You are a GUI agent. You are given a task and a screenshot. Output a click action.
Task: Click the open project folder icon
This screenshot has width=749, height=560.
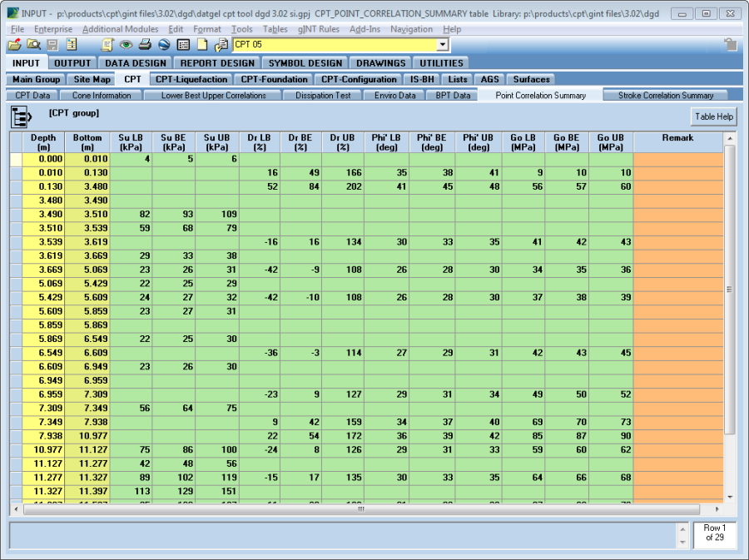coord(15,45)
